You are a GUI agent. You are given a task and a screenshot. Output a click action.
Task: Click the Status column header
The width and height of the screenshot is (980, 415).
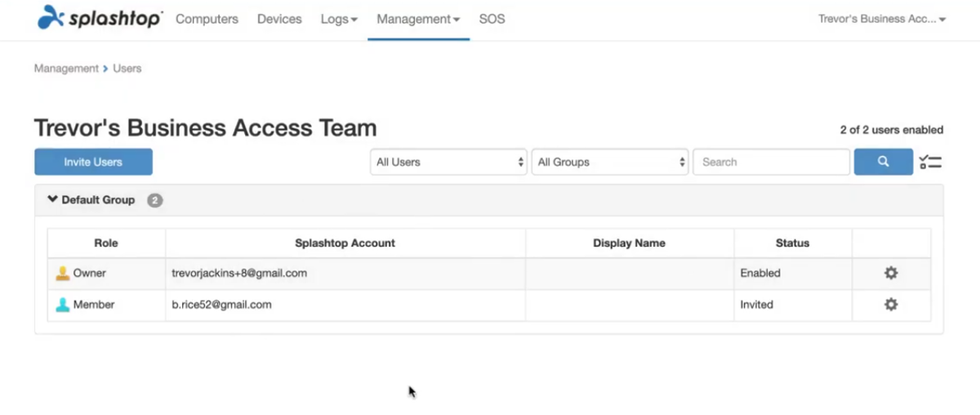coord(792,243)
